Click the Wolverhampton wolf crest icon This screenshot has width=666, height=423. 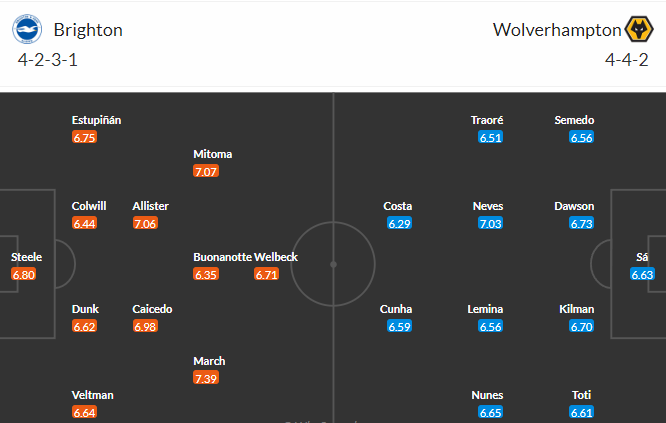(639, 29)
